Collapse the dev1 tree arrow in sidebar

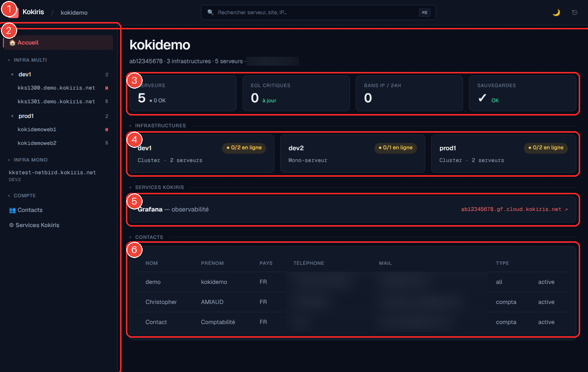(12, 75)
